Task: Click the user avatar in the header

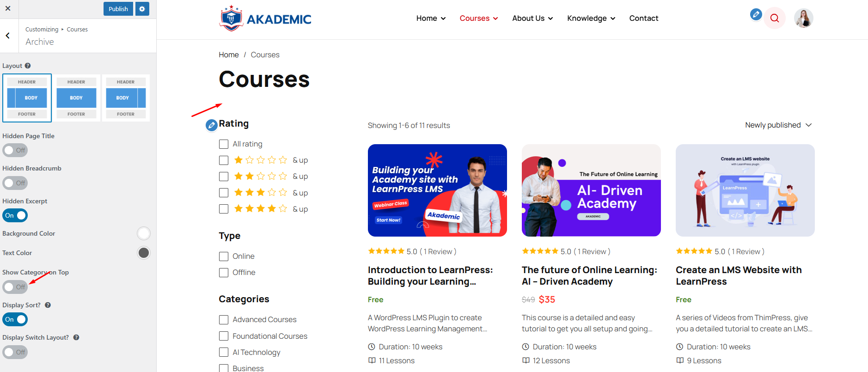Action: (803, 18)
